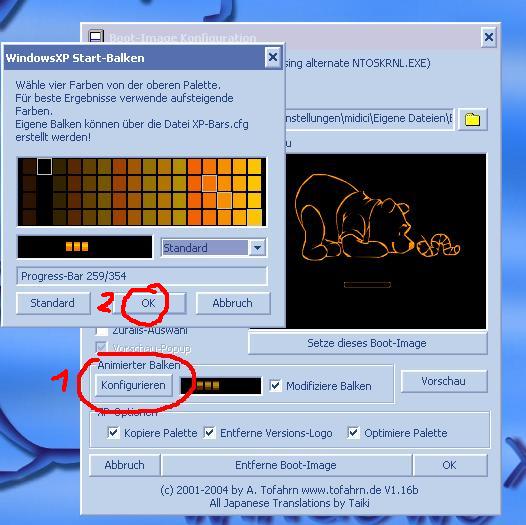Click 'All Japanese Translations by Taiki' text

click(289, 503)
